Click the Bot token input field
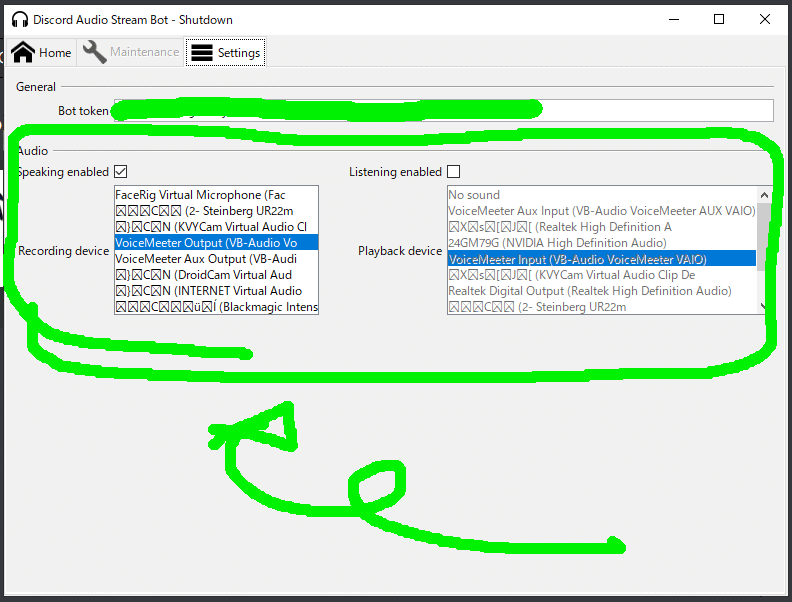 point(443,110)
